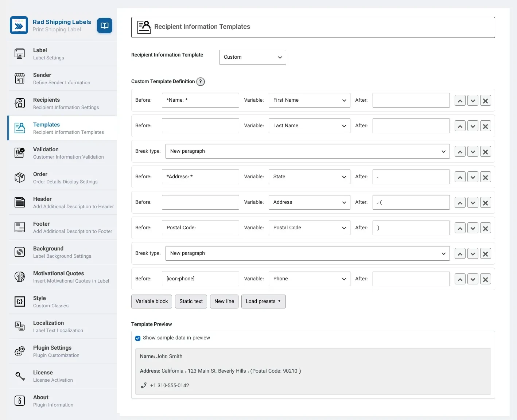The image size is (517, 420).
Task: Remove the Postal Code variable row
Action: [486, 228]
